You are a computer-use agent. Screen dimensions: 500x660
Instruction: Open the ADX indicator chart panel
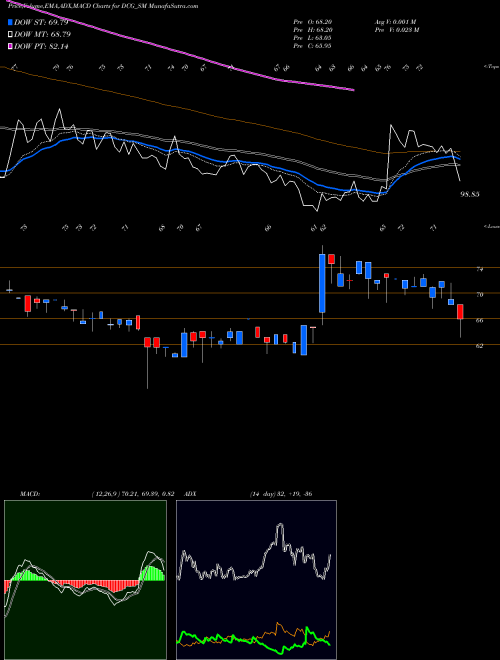256,580
